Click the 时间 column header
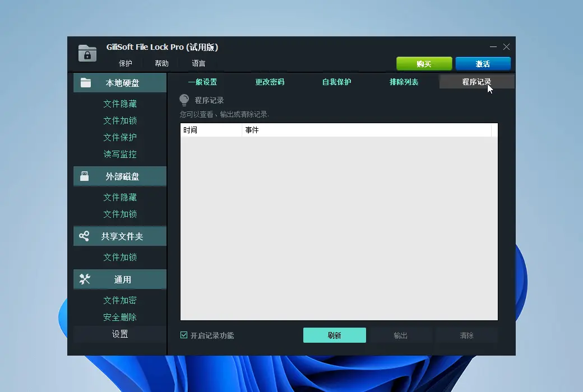Viewport: 583px width, 392px height. 211,130
